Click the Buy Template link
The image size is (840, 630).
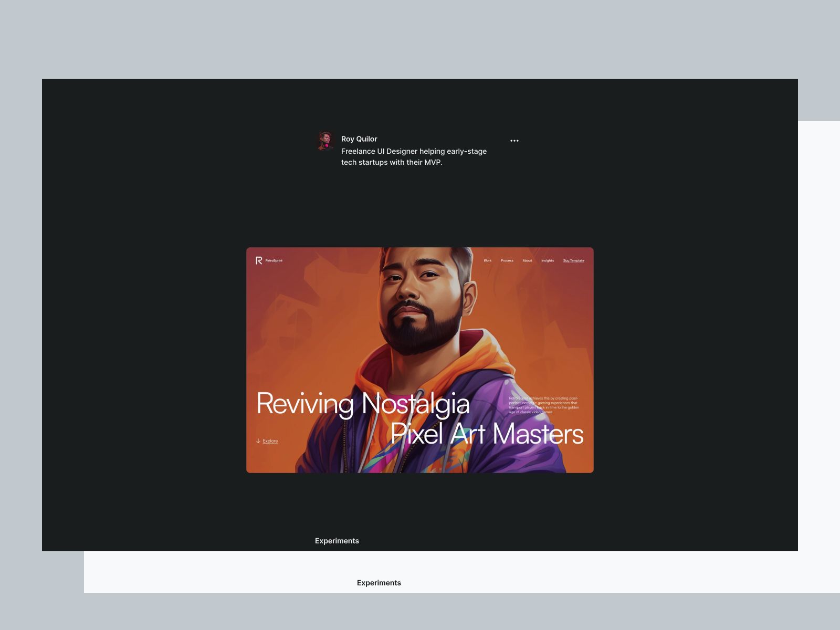tap(573, 261)
